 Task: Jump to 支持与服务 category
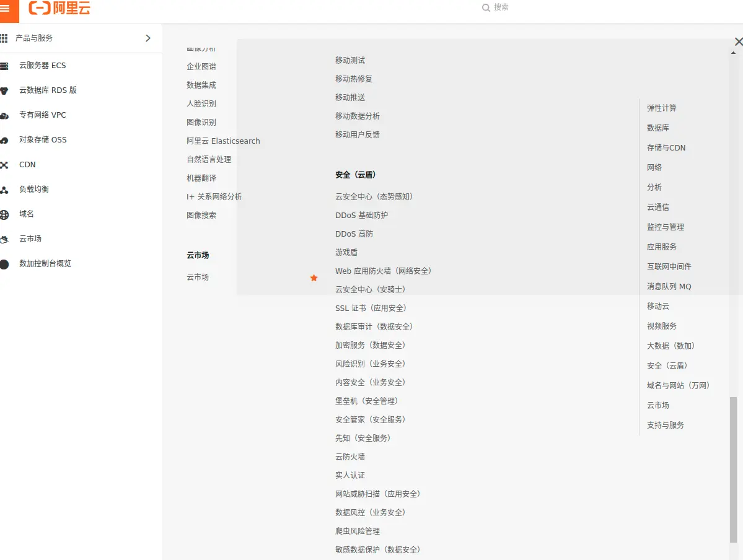click(x=666, y=426)
